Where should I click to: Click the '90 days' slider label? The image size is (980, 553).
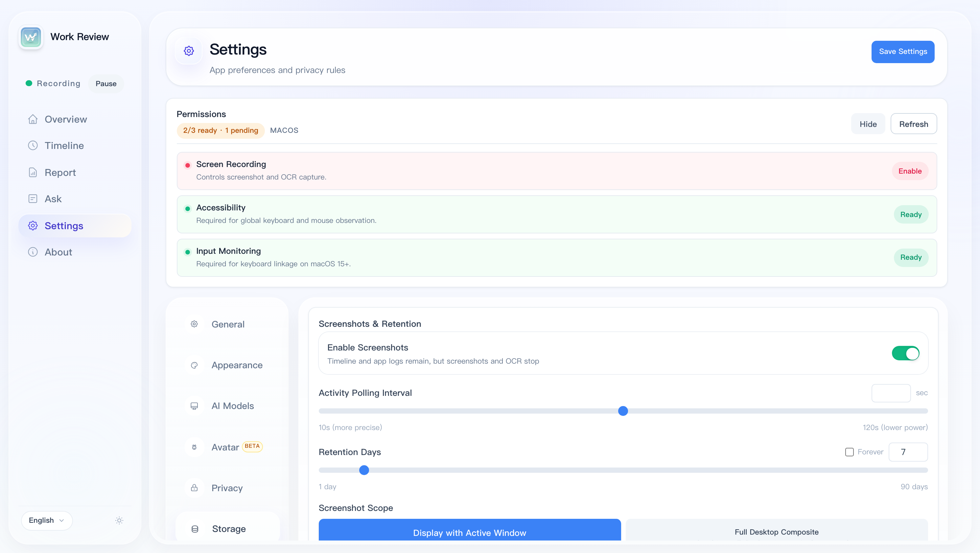click(914, 487)
